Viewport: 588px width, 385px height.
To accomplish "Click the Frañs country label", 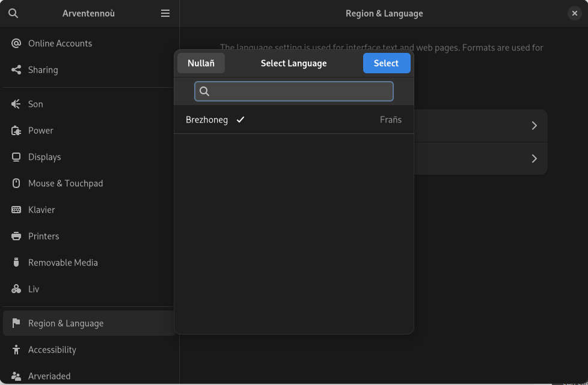I will 391,120.
